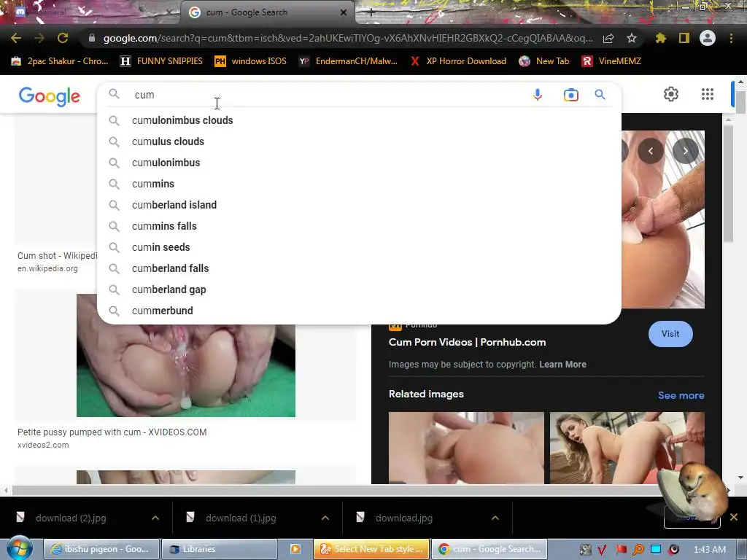Image resolution: width=747 pixels, height=560 pixels.
Task: Open the media player taskbar icon
Action: pos(295,549)
